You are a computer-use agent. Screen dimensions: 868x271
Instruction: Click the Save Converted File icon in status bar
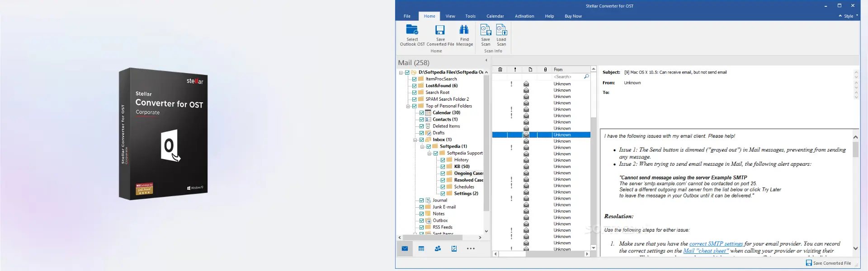(809, 263)
